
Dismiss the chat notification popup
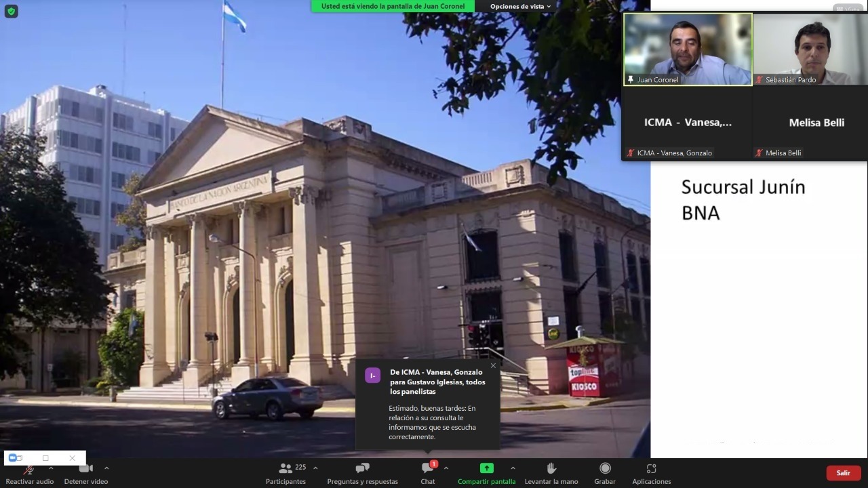pos(493,366)
